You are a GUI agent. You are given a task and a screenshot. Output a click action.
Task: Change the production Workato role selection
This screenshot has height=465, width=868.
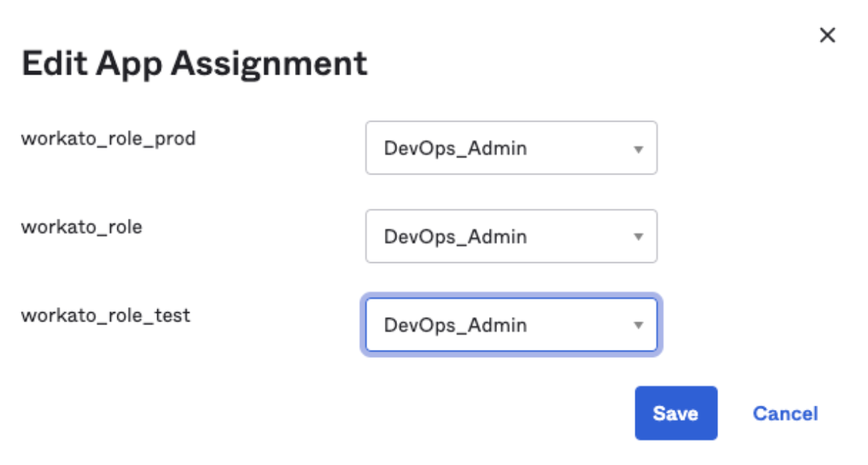point(511,148)
